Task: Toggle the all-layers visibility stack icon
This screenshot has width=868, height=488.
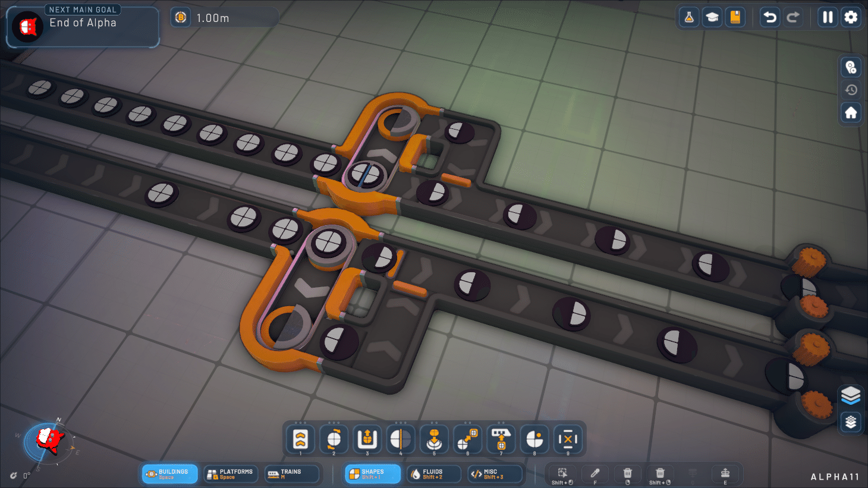Action: [851, 421]
